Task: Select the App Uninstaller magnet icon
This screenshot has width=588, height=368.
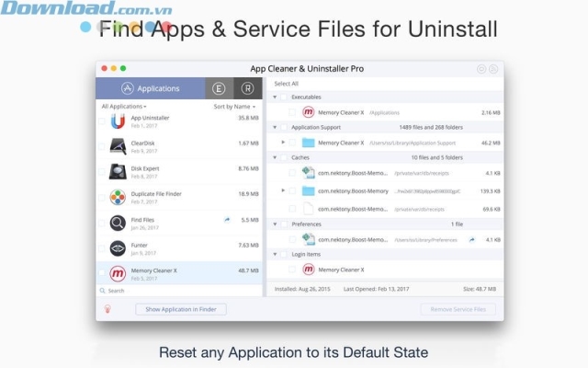Action: click(x=118, y=121)
